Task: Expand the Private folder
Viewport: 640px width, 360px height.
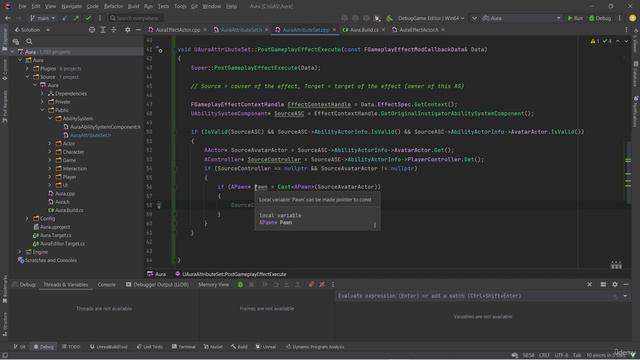Action: tap(42, 102)
